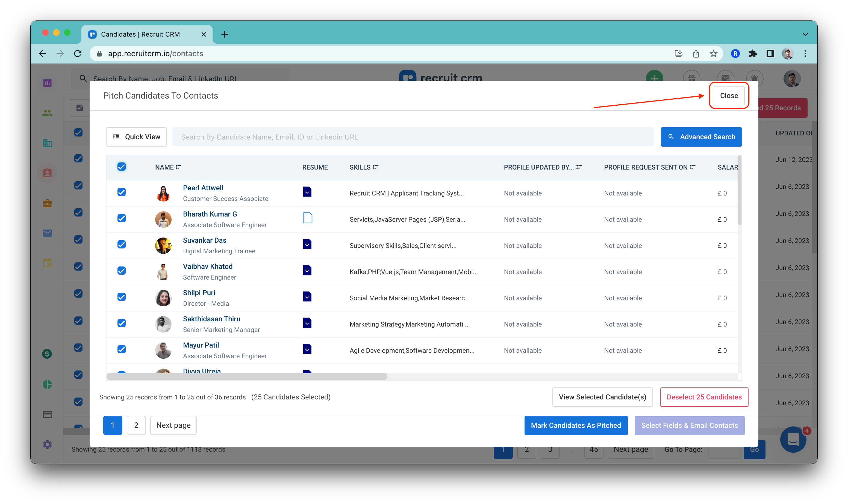Bookmark this page with the star icon
Screen dimensions: 848x504
click(x=713, y=54)
